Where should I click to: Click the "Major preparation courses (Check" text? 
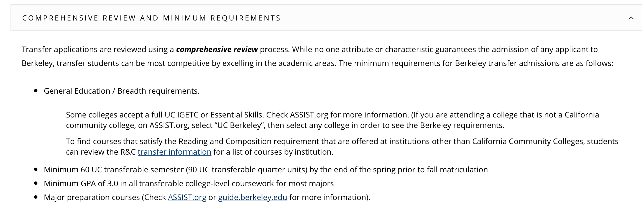(105, 197)
